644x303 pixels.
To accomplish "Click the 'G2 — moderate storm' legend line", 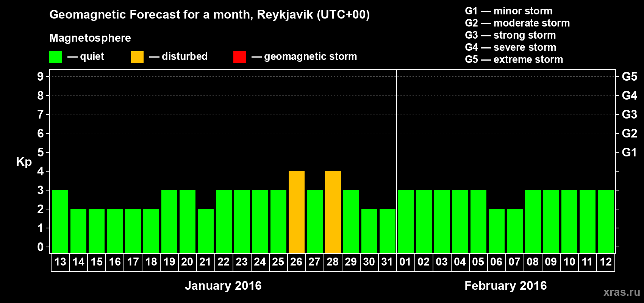I will [x=517, y=23].
